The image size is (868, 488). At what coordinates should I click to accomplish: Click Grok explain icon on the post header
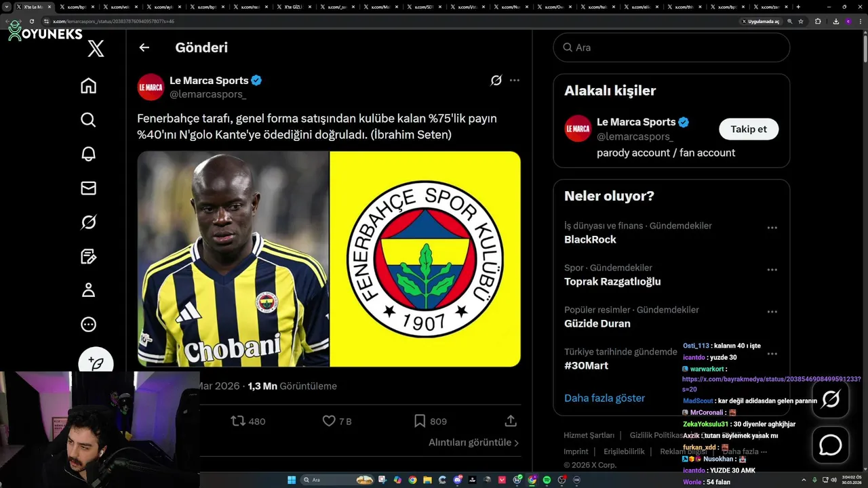pos(496,81)
